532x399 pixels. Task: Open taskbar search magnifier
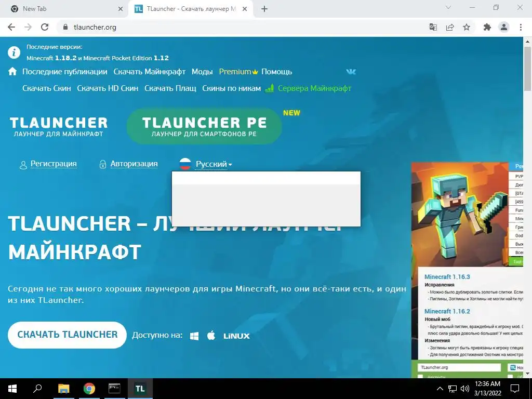37,389
